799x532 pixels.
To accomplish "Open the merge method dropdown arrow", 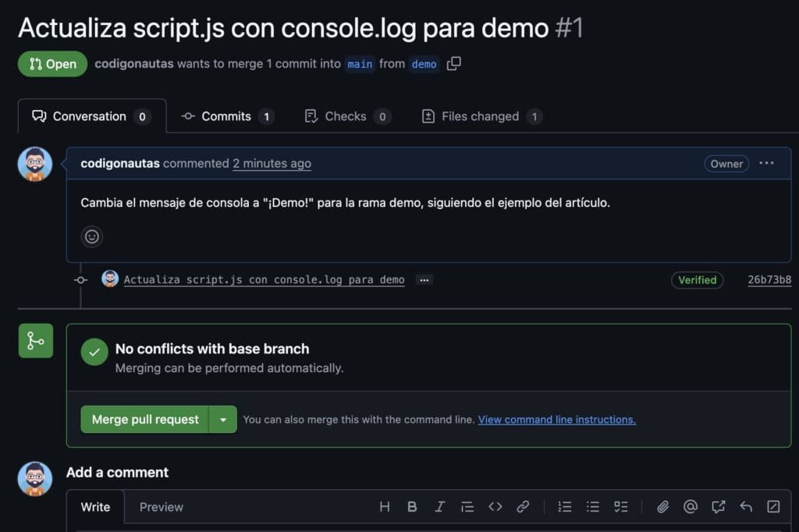I will 223,420.
